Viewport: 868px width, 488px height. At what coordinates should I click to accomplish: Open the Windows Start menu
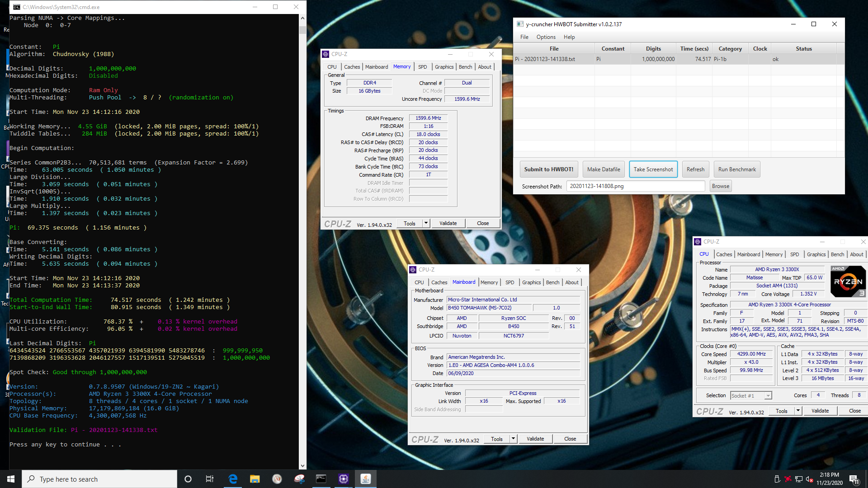(x=11, y=479)
